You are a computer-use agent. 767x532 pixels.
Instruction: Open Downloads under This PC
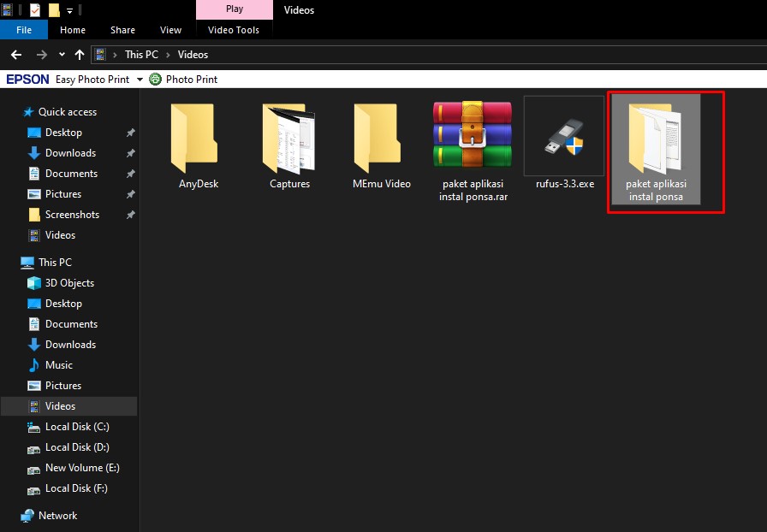(x=70, y=345)
